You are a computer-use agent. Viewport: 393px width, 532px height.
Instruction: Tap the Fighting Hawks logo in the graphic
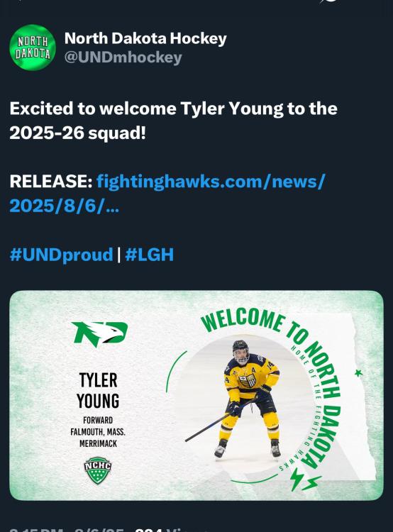point(99,334)
